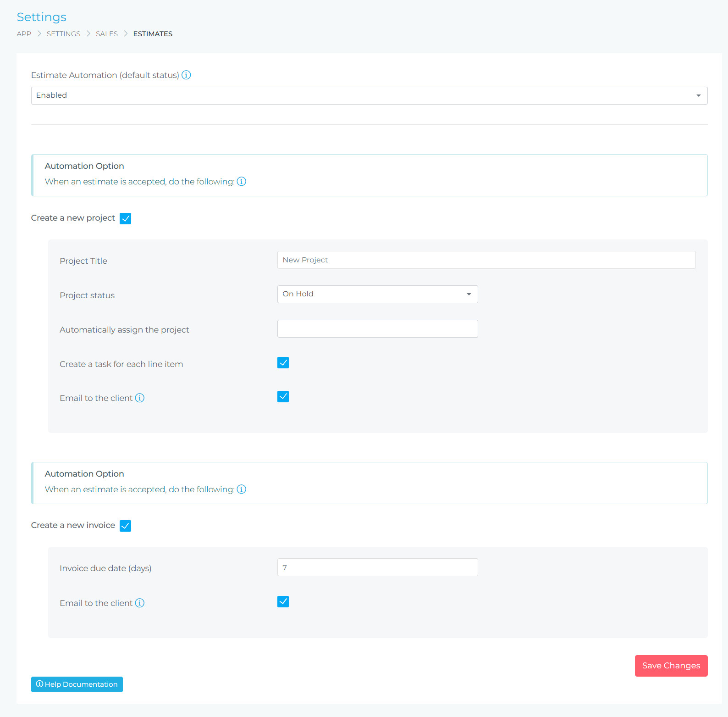Go to APP in the breadcrumb

(x=24, y=34)
